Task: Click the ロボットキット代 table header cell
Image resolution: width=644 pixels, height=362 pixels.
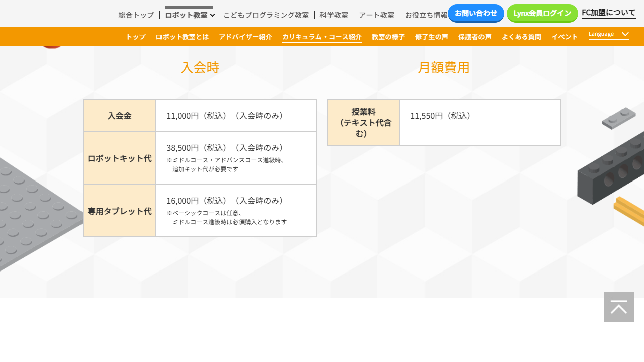Action: point(120,158)
